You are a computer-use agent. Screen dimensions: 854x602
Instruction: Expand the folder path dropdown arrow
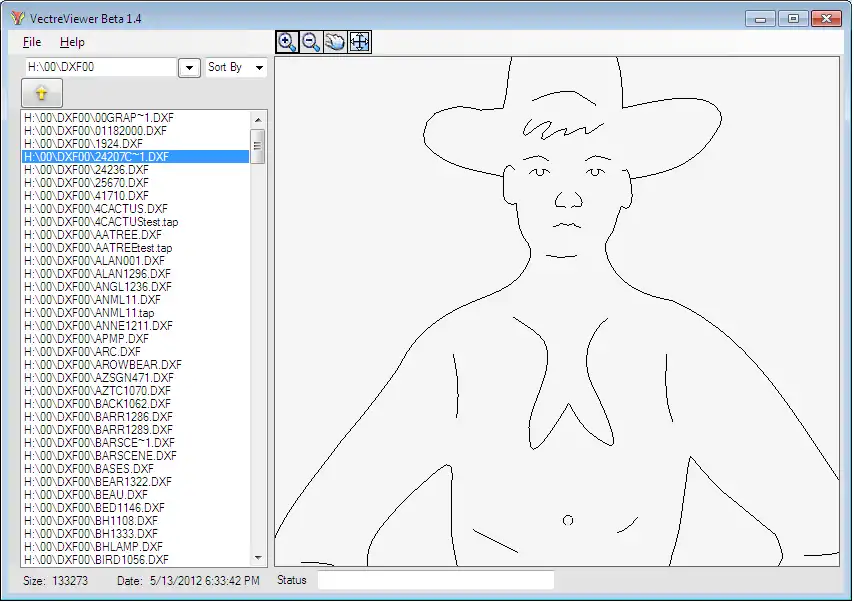tap(190, 68)
